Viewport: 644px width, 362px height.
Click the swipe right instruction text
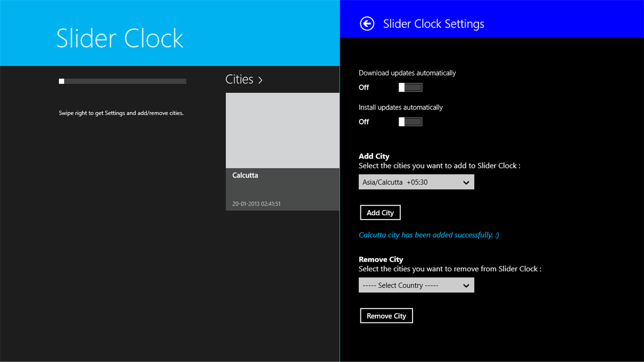(121, 113)
